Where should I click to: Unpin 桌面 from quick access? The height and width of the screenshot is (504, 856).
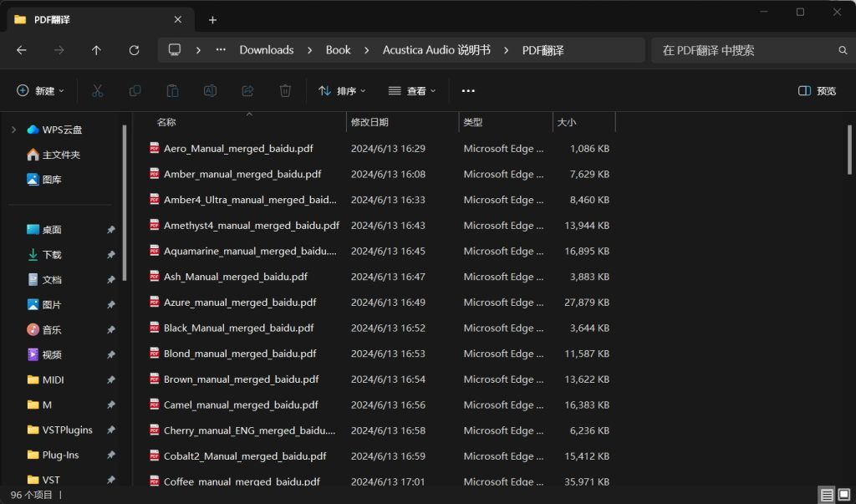[x=111, y=230]
